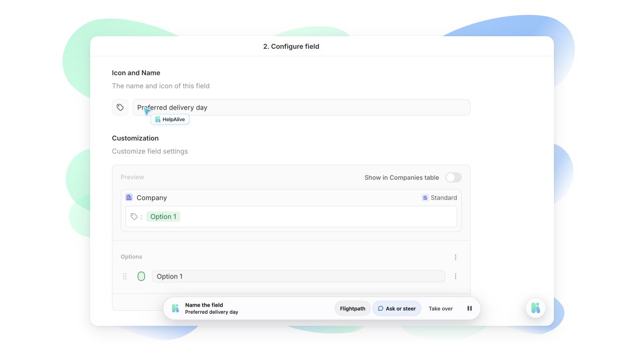This screenshot has width=644, height=362.
Task: Open the field icon picker (tag icon)
Action: tap(120, 108)
